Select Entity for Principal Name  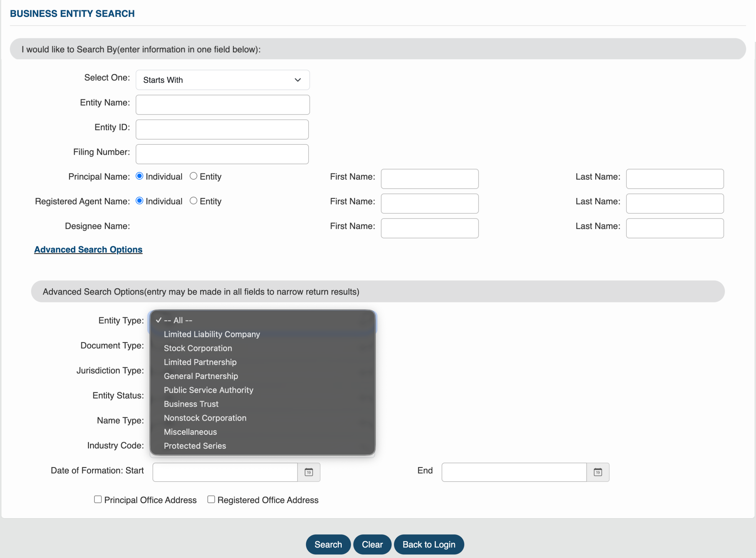pos(193,176)
